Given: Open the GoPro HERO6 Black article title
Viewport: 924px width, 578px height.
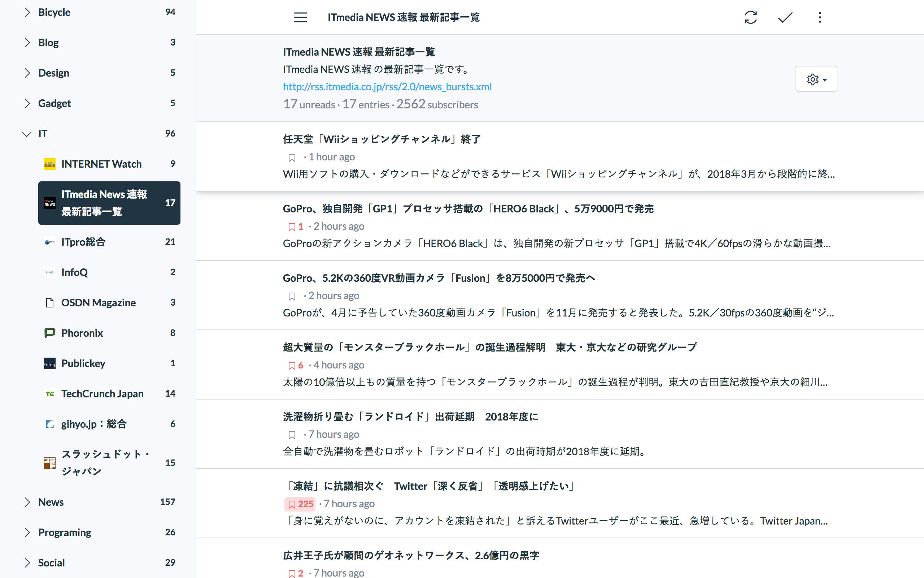Looking at the screenshot, I should click(x=468, y=209).
